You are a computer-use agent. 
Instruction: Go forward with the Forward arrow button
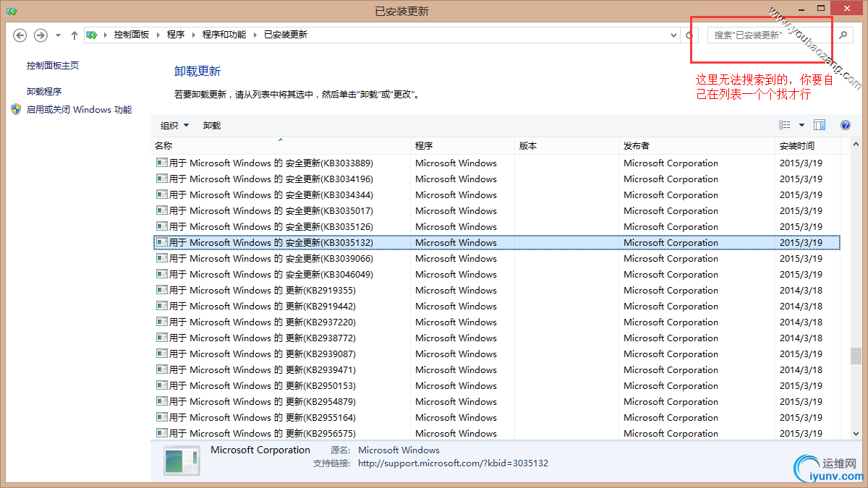[x=41, y=35]
